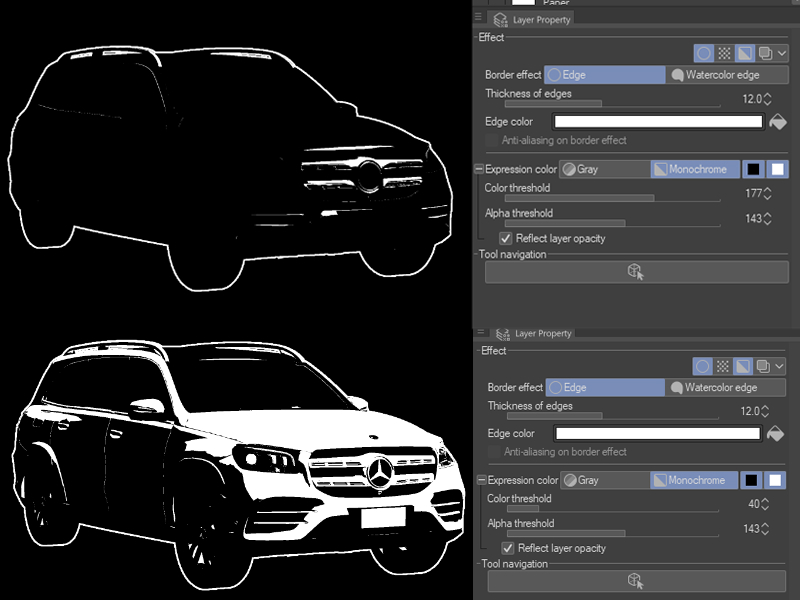Uncheck Reflect layer opacity in top panel
This screenshot has width=800, height=600.
(x=506, y=239)
